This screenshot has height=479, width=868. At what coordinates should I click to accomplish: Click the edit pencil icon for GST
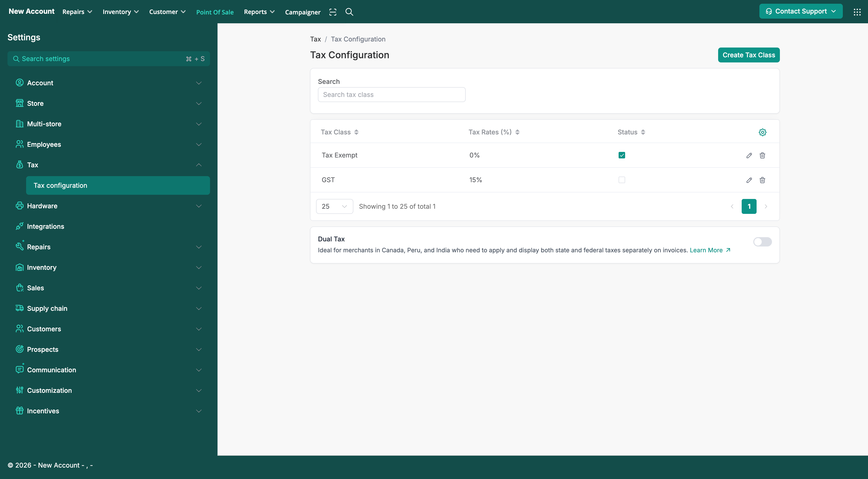(749, 180)
